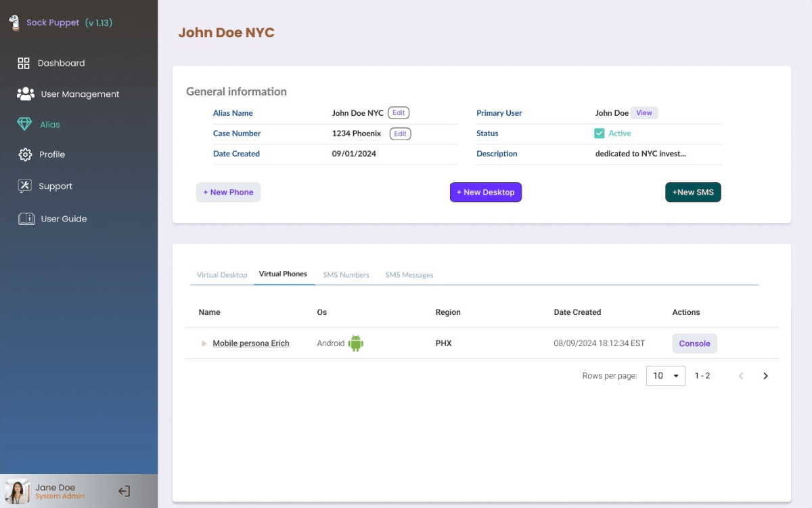This screenshot has height=508, width=812.
Task: Open the SMS Messages tab
Action: [x=409, y=275]
